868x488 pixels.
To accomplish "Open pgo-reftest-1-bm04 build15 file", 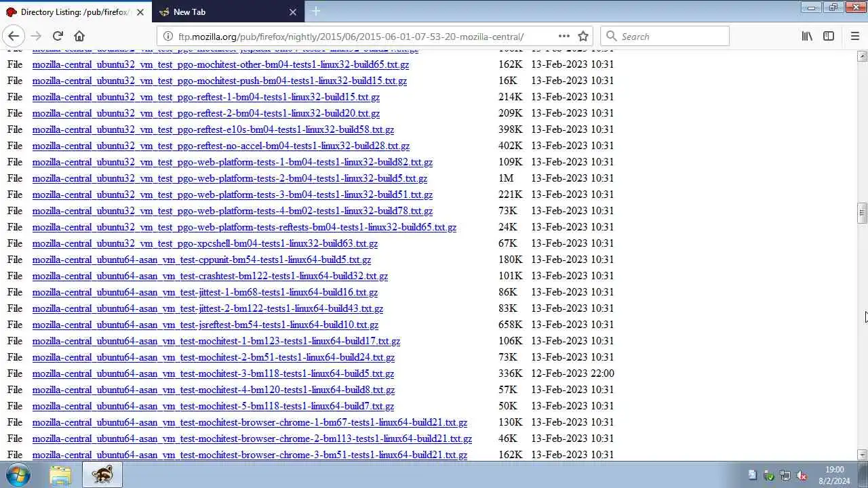I will coord(205,97).
